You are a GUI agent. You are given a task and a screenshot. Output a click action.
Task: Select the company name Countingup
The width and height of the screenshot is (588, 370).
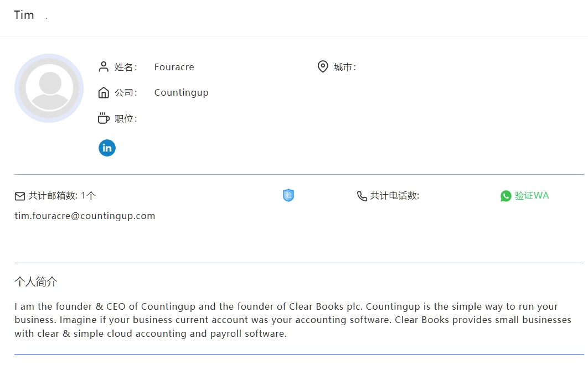pos(181,92)
